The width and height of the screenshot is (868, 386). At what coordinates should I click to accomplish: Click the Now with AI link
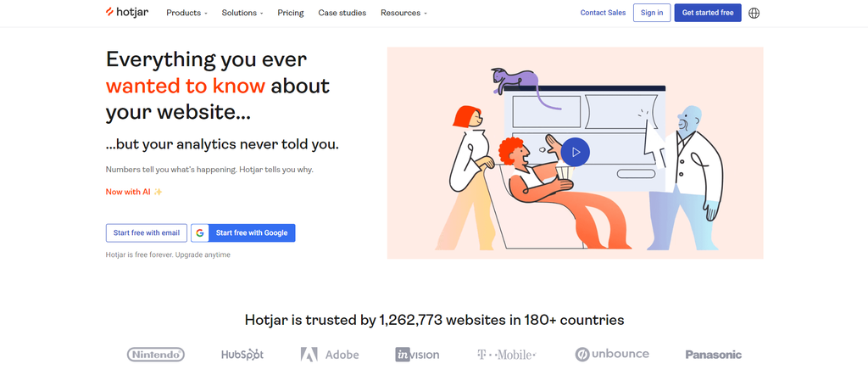(x=134, y=192)
